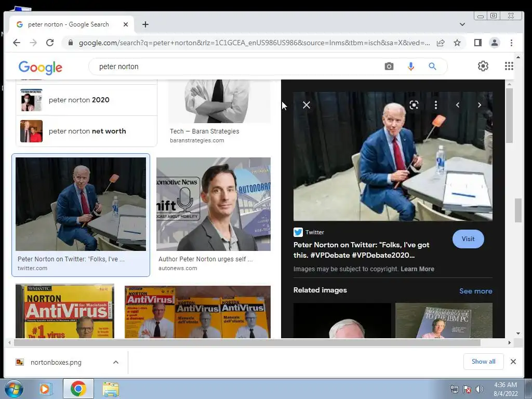Screen dimensions: 532x399
Task: Select peter norton 2020 suggestion
Action: [87, 100]
